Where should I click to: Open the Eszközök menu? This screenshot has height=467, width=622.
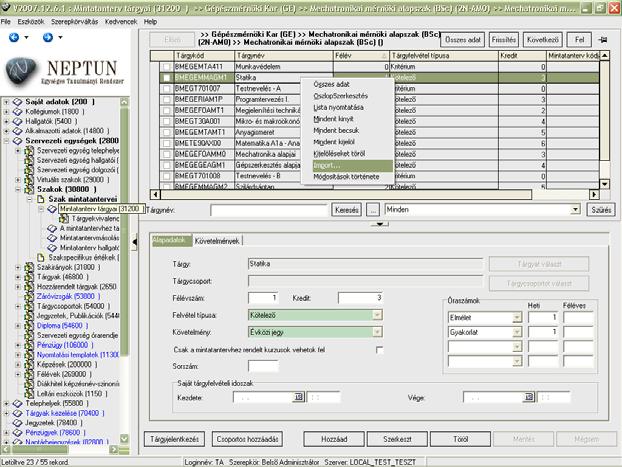tap(31, 22)
